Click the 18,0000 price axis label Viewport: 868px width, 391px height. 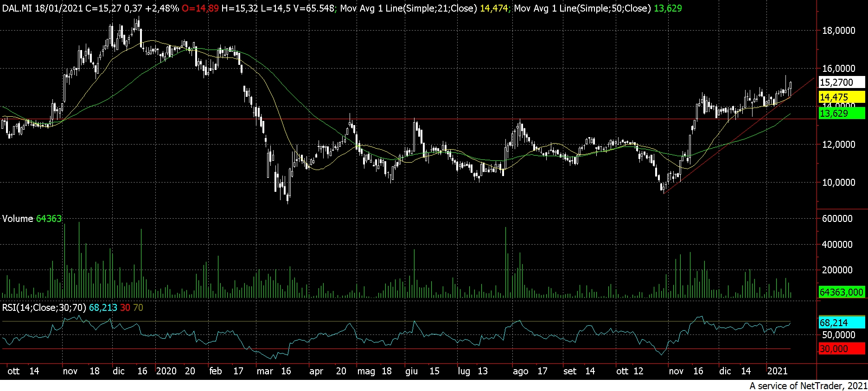pos(838,31)
